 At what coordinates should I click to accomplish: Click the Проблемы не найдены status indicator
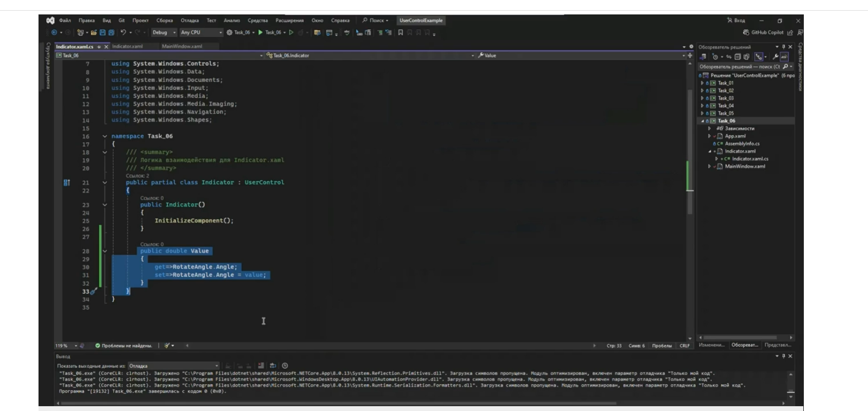click(x=124, y=346)
